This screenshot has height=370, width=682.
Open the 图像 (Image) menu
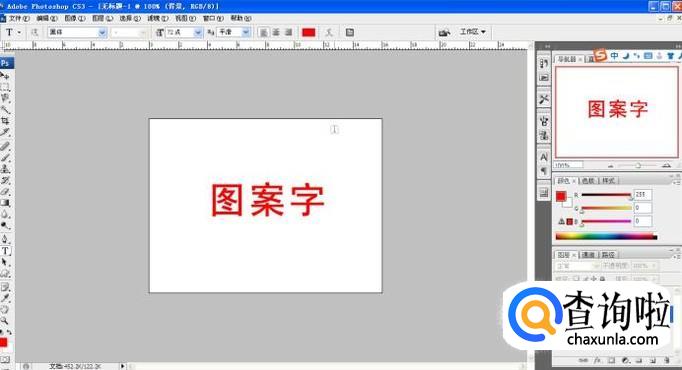(x=74, y=18)
